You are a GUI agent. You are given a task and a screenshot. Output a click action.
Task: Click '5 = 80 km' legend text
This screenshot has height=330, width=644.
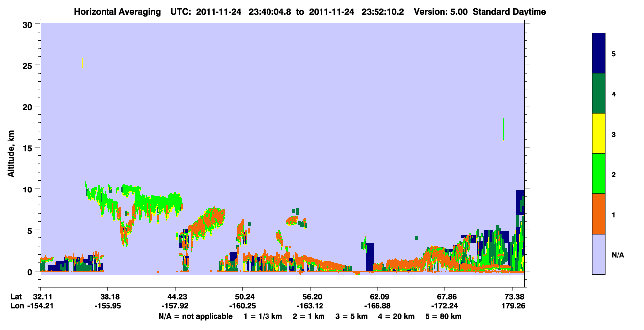pos(443,316)
